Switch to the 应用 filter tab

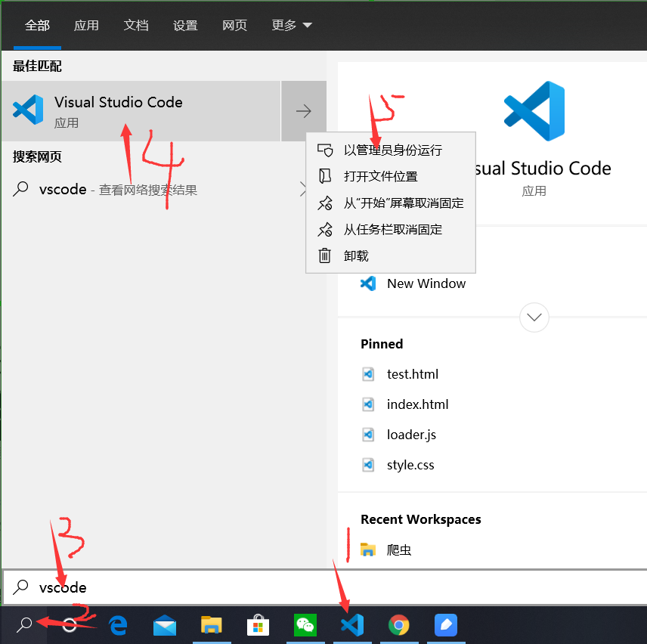pos(86,25)
